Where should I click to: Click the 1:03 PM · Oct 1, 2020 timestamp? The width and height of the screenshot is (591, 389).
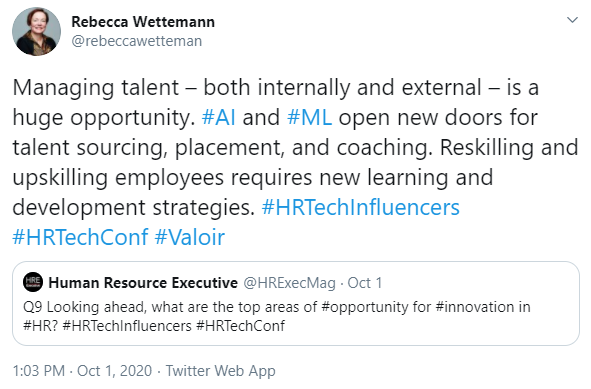coord(82,371)
